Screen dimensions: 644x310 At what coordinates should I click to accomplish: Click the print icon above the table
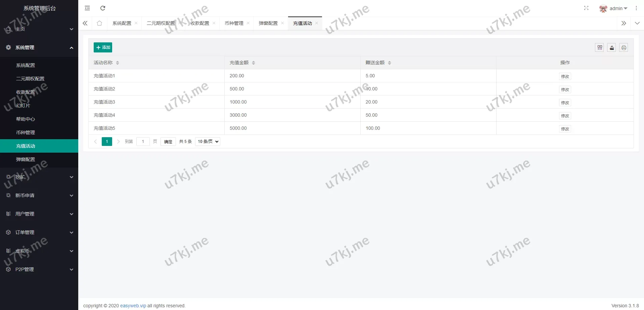click(x=624, y=48)
